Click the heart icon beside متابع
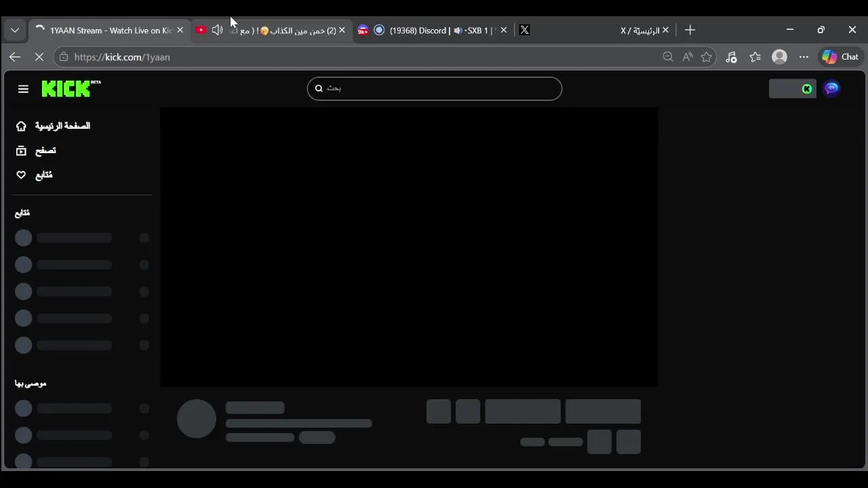 [x=21, y=175]
